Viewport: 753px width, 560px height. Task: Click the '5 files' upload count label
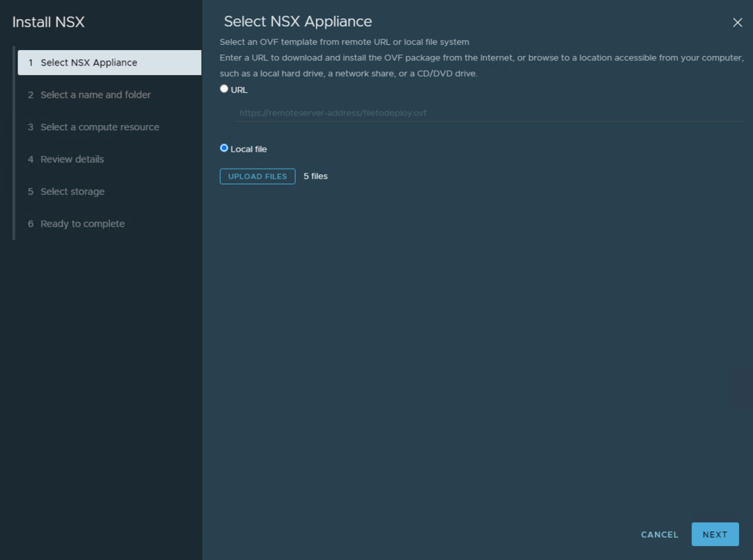pyautogui.click(x=315, y=177)
